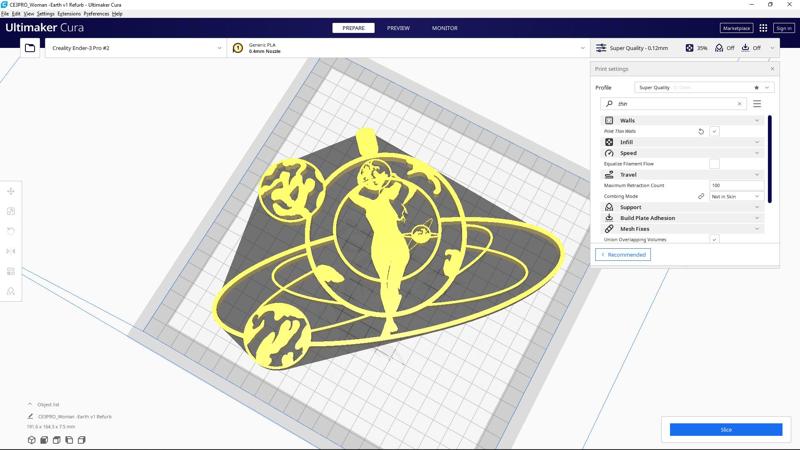
Task: Open the Generic PLA material dropdown
Action: click(x=408, y=48)
